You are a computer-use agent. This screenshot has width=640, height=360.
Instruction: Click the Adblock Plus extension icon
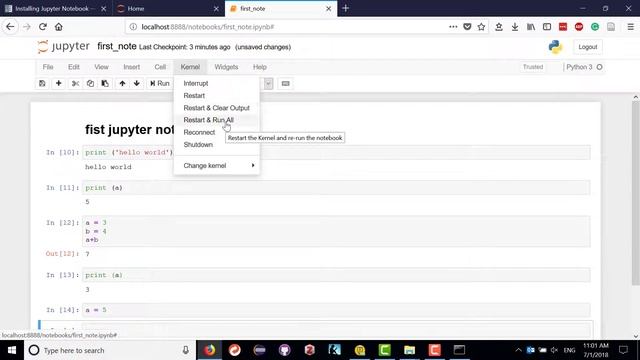pos(579,27)
